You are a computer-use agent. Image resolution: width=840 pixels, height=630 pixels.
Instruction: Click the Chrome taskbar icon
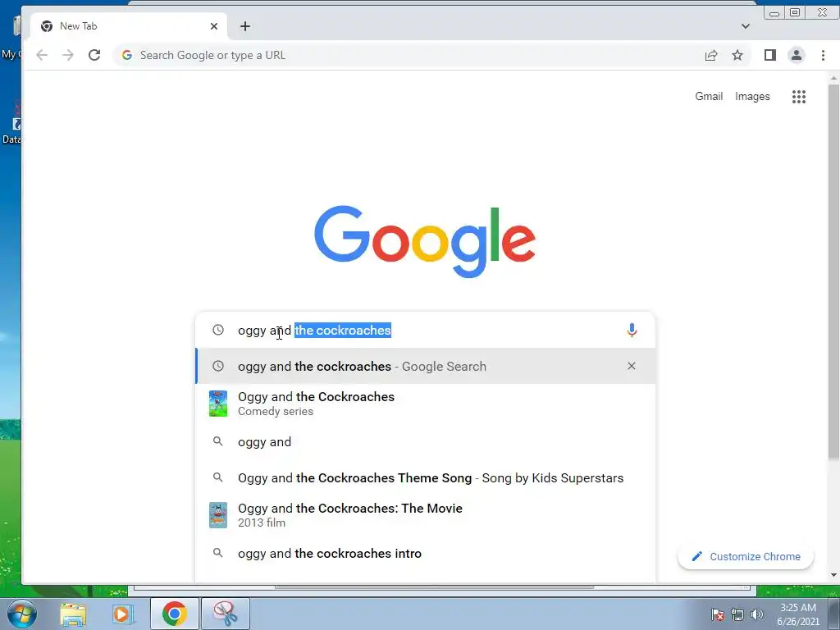point(174,614)
